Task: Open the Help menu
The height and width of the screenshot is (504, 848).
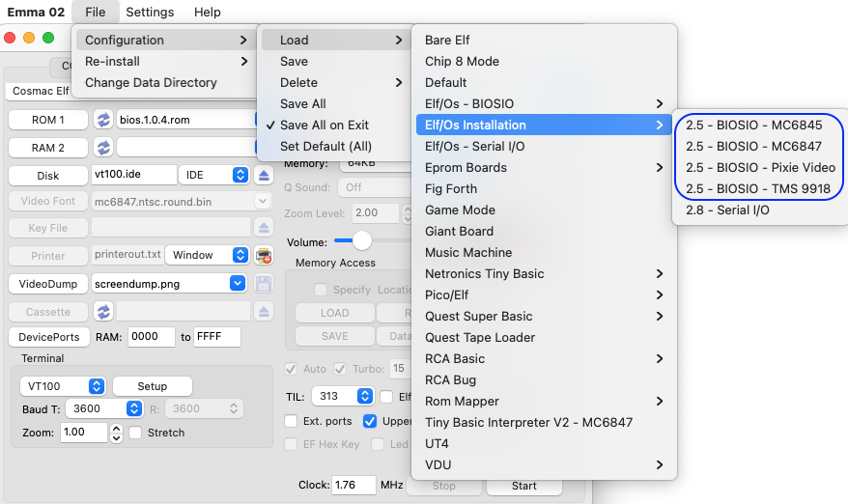Action: [208, 12]
